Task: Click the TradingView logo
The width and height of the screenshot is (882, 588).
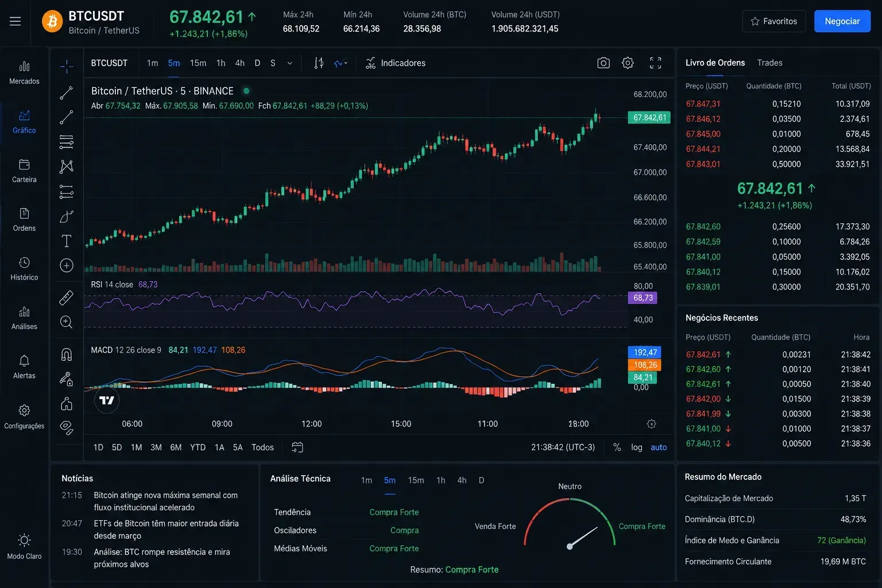Action: 107,400
